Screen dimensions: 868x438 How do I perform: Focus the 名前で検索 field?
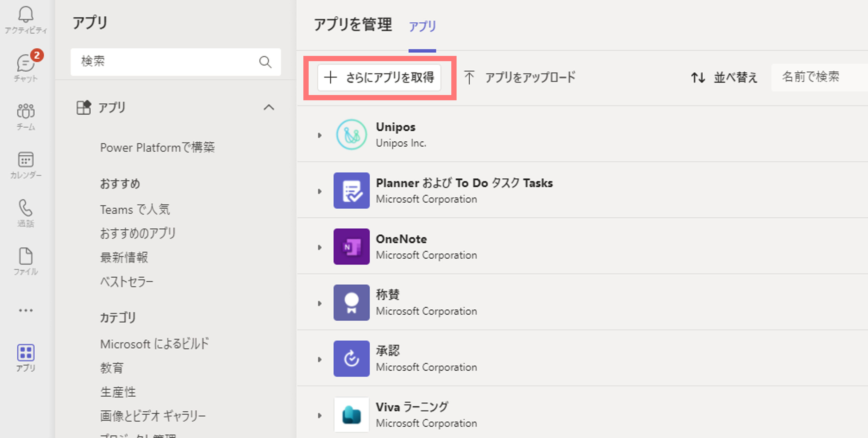point(819,77)
